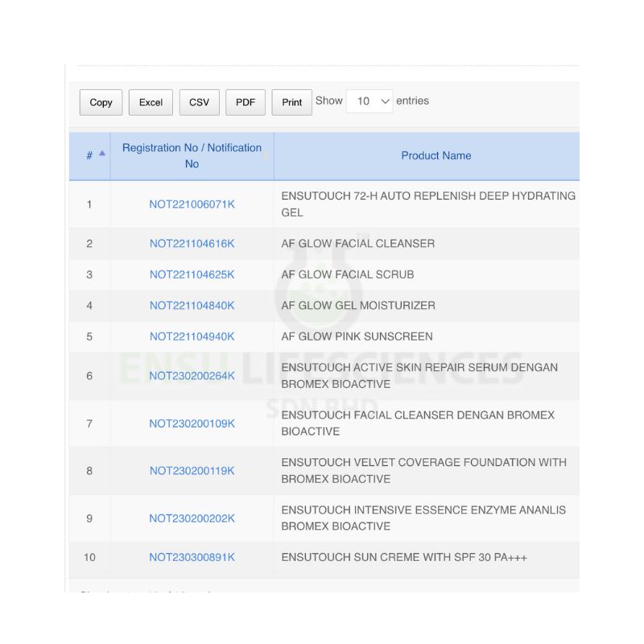
Task: Select the AF GLOW PINK SUNSCREEN row
Action: (x=357, y=336)
